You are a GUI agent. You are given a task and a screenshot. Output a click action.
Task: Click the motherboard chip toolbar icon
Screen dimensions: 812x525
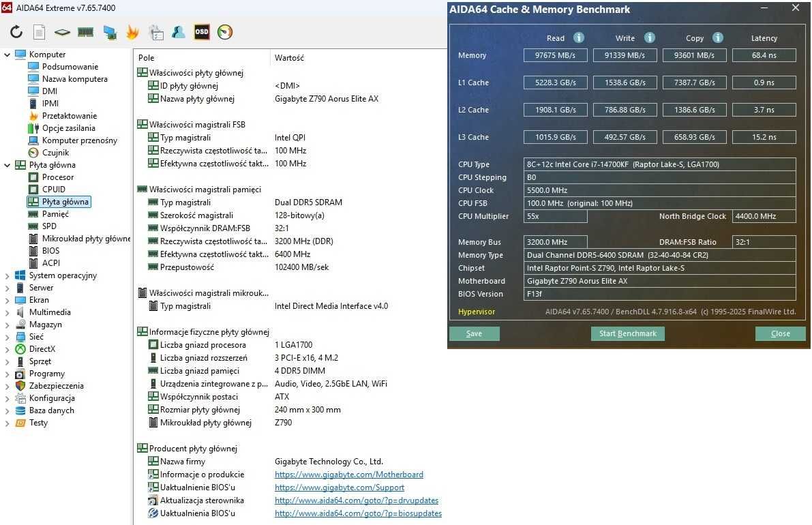(62, 33)
